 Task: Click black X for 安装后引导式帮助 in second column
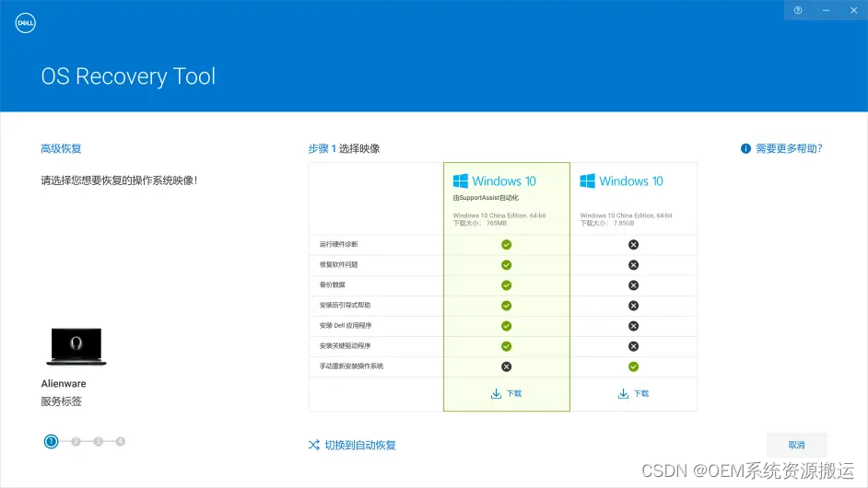(634, 306)
